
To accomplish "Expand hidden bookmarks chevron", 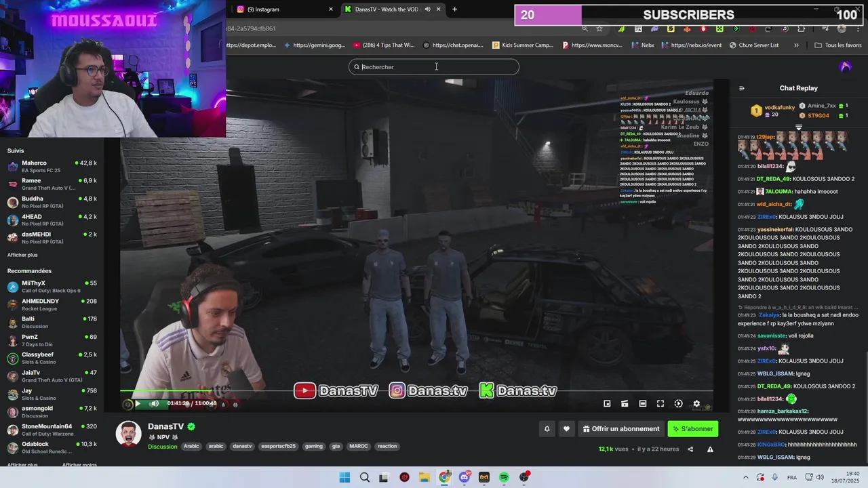I will [x=796, y=45].
